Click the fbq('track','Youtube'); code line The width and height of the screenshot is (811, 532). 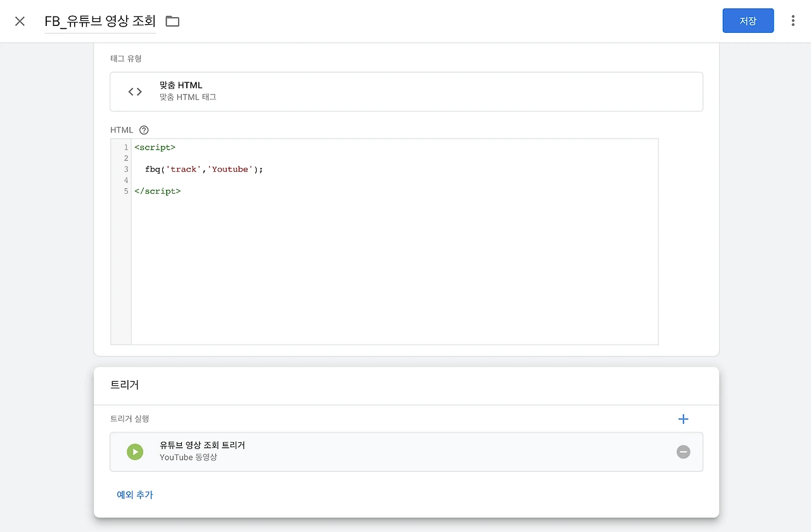(203, 169)
